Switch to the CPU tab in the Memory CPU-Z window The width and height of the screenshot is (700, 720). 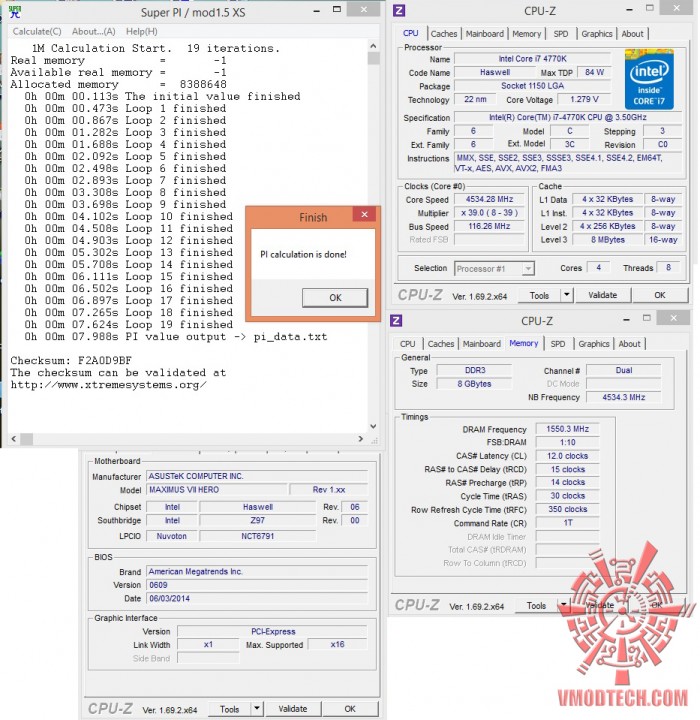(407, 343)
